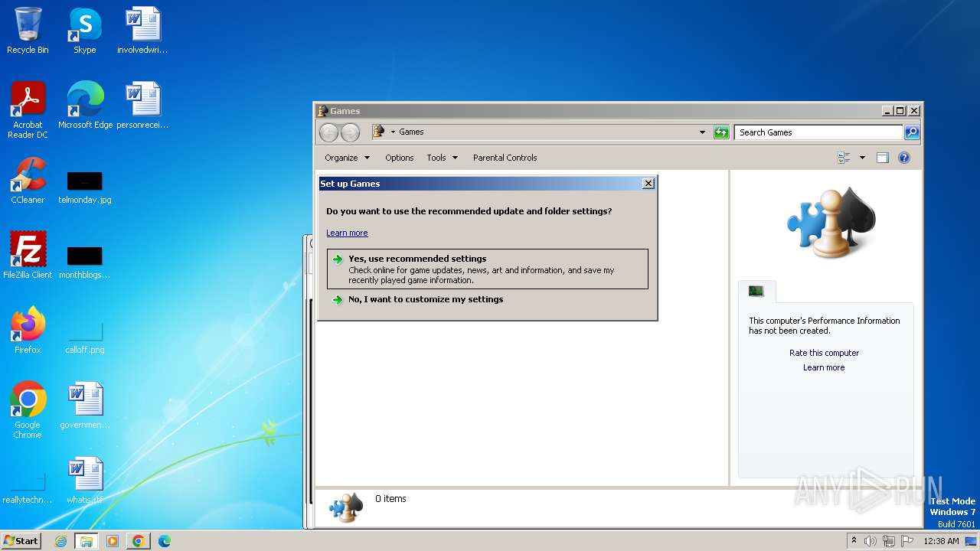980x551 pixels.
Task: Expand the breadcrumb arrow before Games
Action: coord(393,132)
